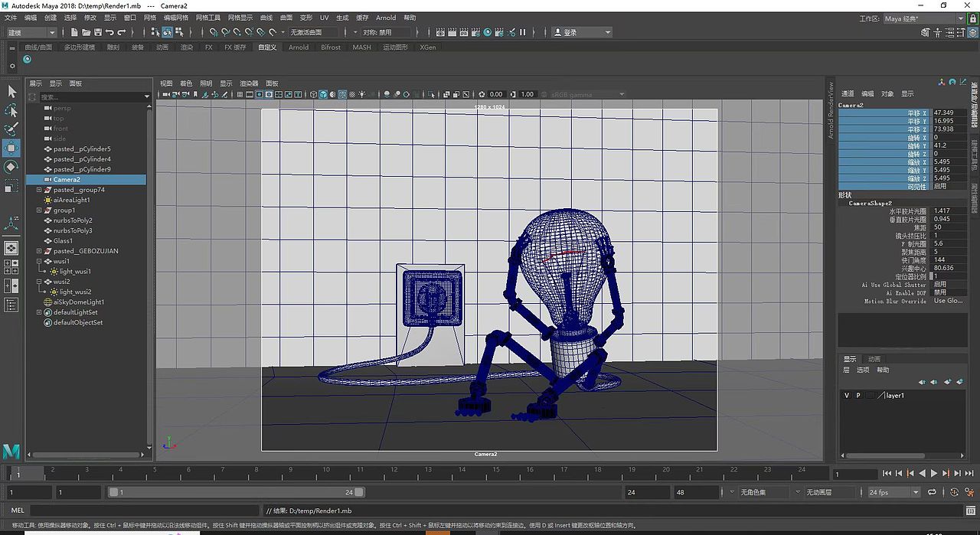The image size is (980, 535).
Task: Switch to the 多边形建模 shelf tab
Action: click(80, 47)
